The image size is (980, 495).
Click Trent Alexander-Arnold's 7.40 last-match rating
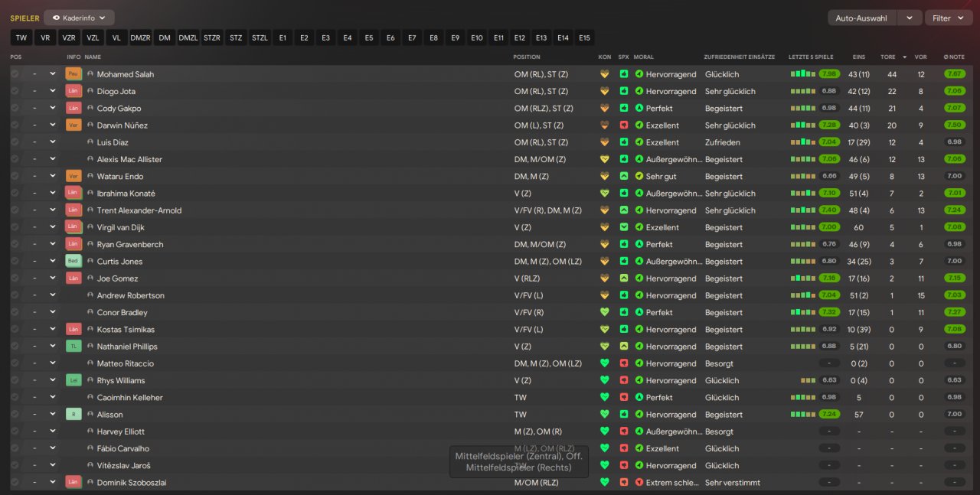829,210
